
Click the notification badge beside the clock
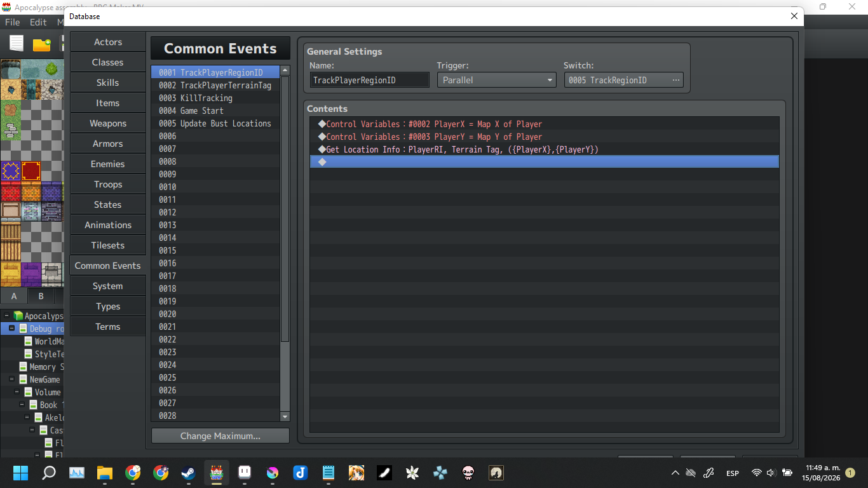[850, 473]
